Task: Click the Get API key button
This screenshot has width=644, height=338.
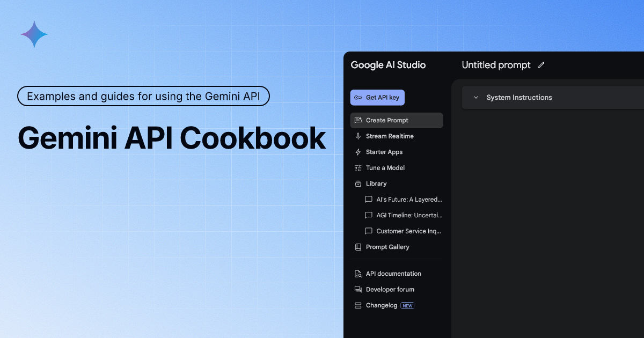Action: pos(377,97)
